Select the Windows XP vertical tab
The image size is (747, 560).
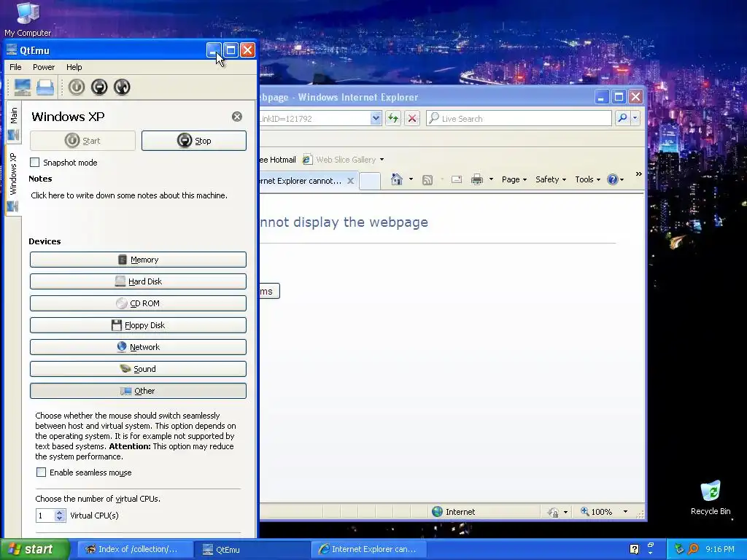[x=13, y=180]
